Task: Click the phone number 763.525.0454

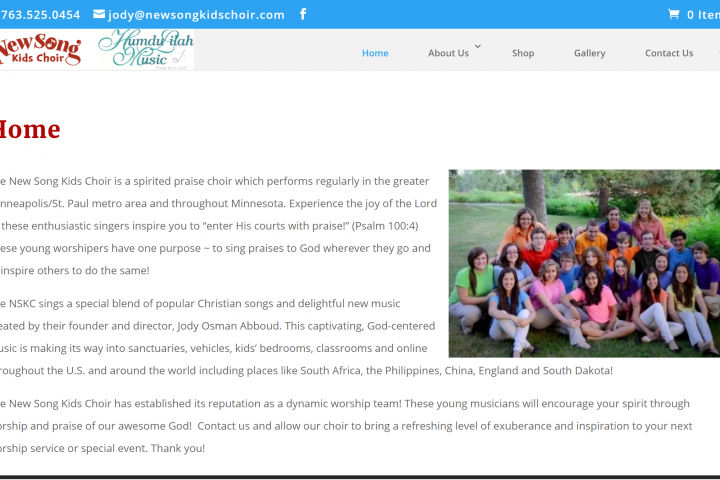Action: tap(40, 15)
